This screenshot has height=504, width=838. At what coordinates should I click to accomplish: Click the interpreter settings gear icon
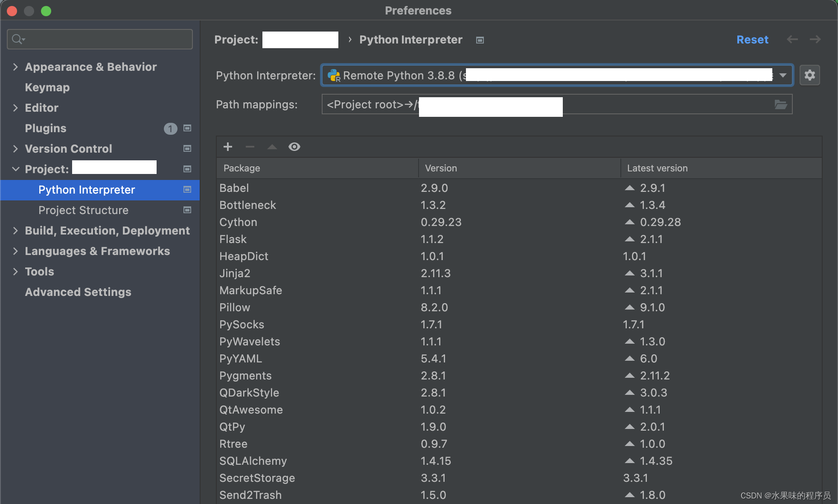click(810, 75)
